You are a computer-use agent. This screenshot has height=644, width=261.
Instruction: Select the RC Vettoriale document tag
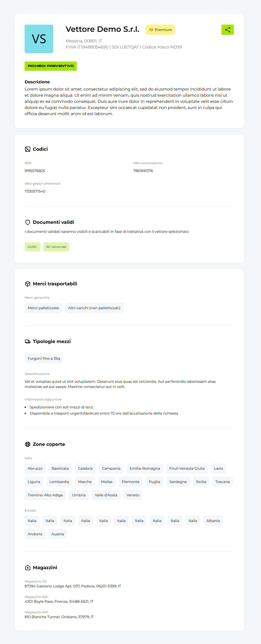[x=56, y=247]
